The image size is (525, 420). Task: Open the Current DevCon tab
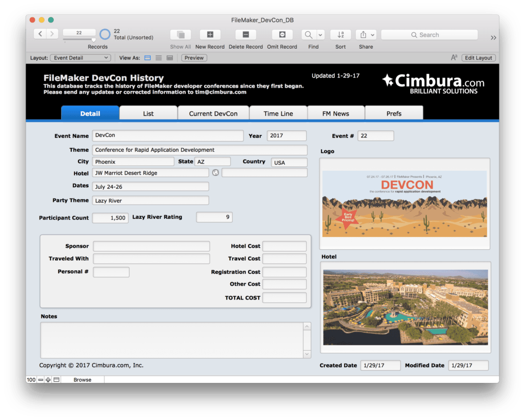(213, 113)
